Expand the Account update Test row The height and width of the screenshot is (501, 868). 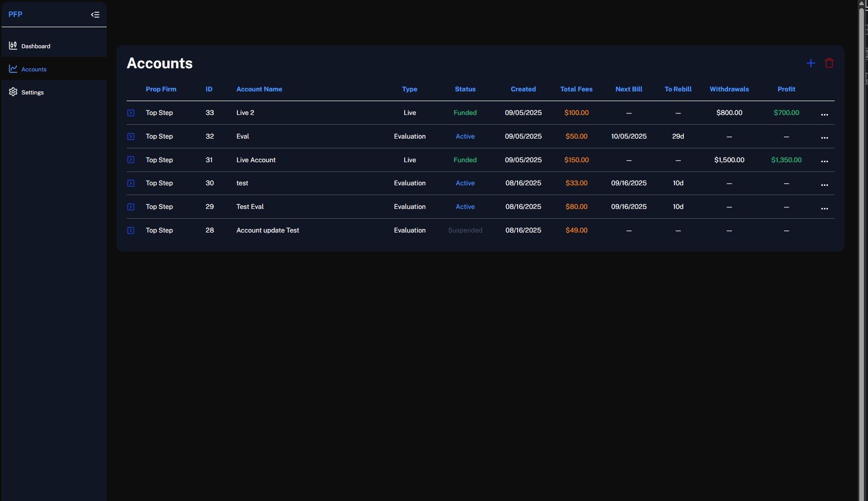(x=131, y=230)
